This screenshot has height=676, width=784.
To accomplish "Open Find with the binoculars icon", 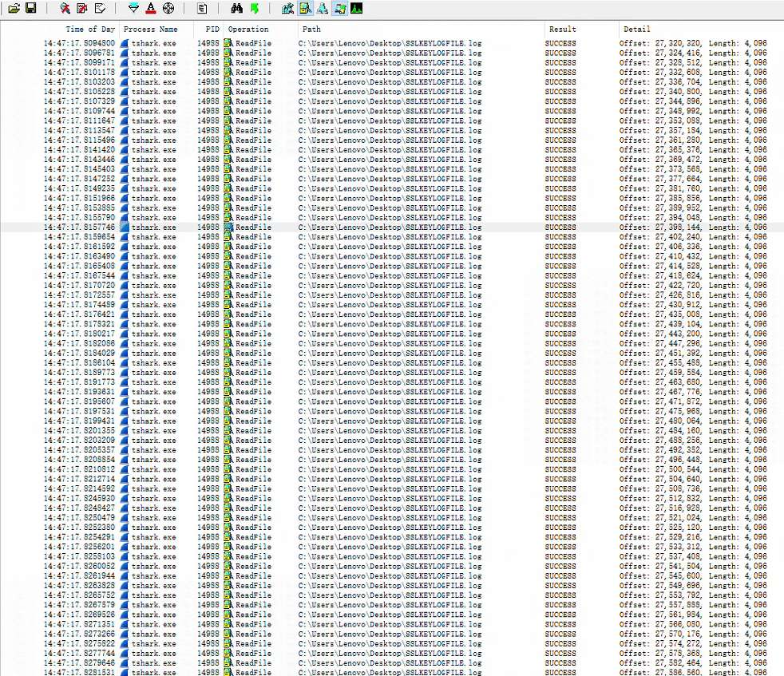I will tap(236, 9).
